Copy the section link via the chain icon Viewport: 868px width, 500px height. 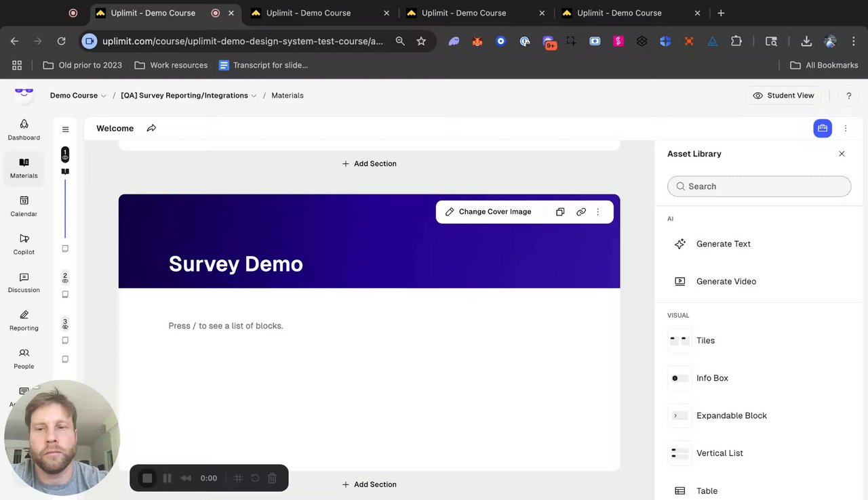[581, 211]
